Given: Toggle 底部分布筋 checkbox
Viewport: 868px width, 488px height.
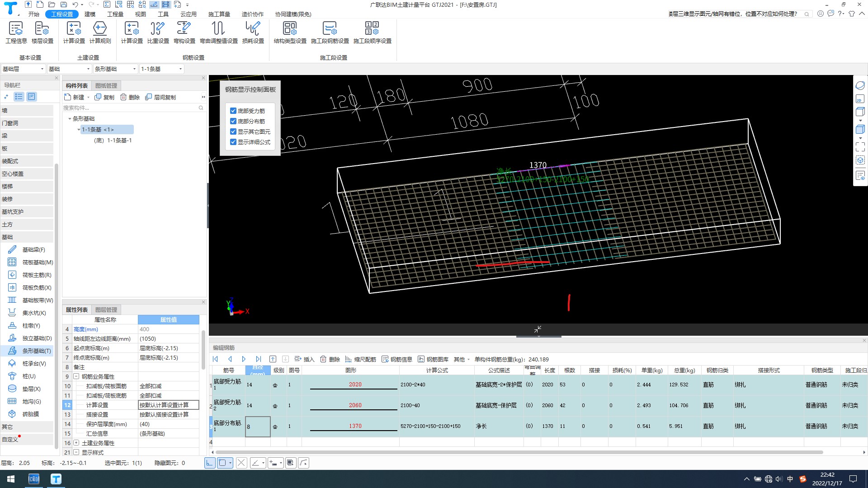Looking at the screenshot, I should click(233, 121).
